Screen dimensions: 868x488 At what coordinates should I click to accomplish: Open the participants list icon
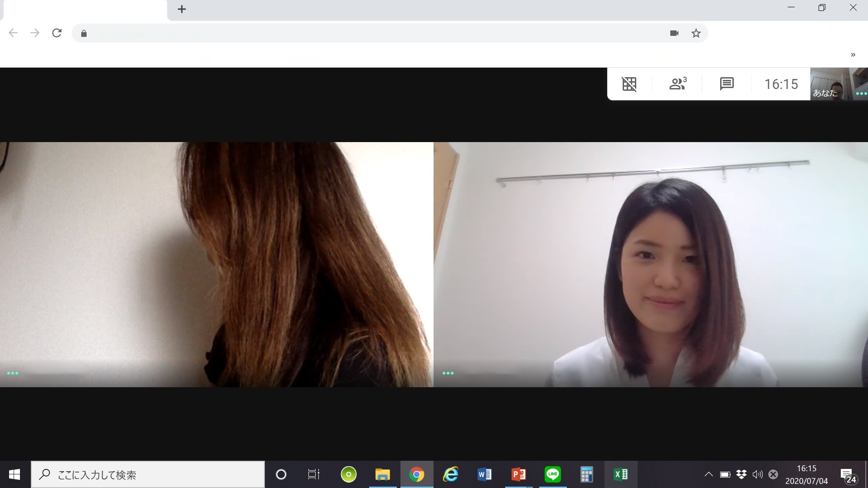coord(678,84)
